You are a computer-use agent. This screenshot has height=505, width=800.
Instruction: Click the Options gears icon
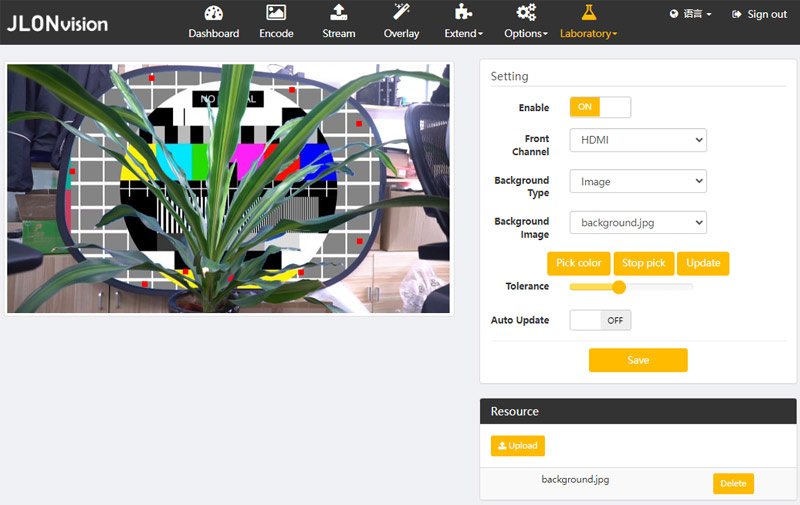click(526, 13)
